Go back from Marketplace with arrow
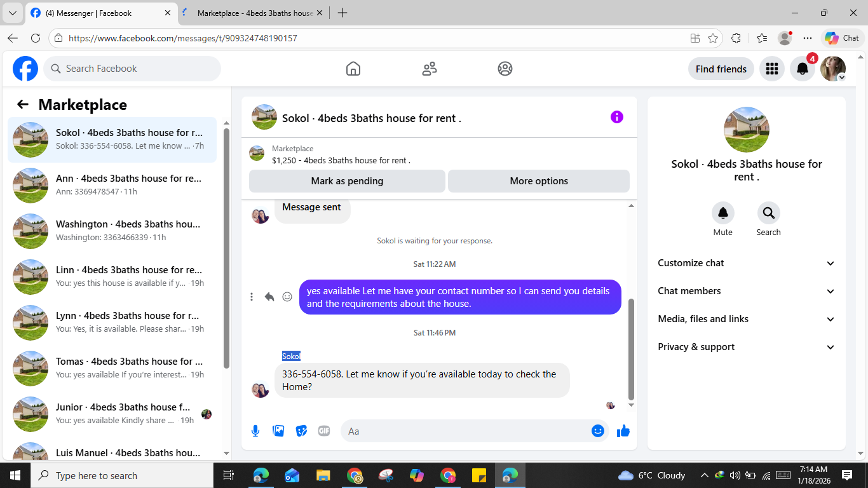 click(23, 105)
